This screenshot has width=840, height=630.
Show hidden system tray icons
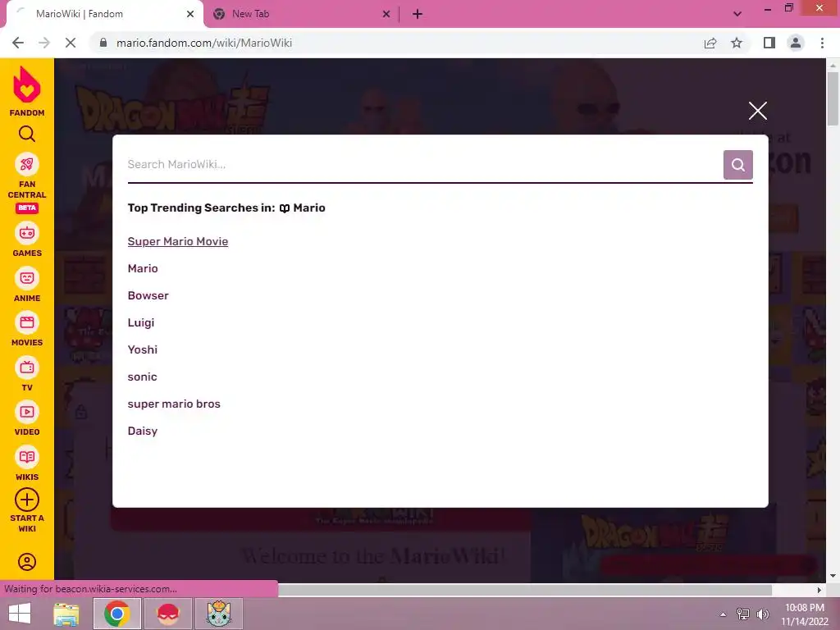(723, 614)
